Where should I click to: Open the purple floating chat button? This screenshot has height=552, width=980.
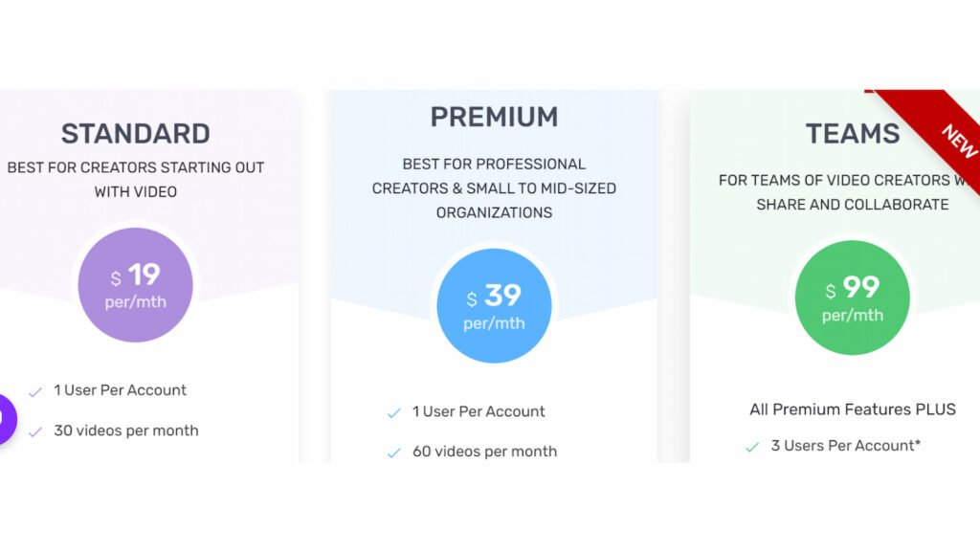[x=5, y=418]
